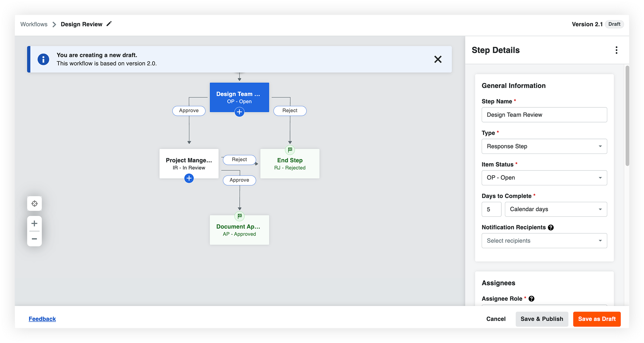The height and width of the screenshot is (343, 644).
Task: Zoom out on the workflow canvas
Action: (x=34, y=239)
